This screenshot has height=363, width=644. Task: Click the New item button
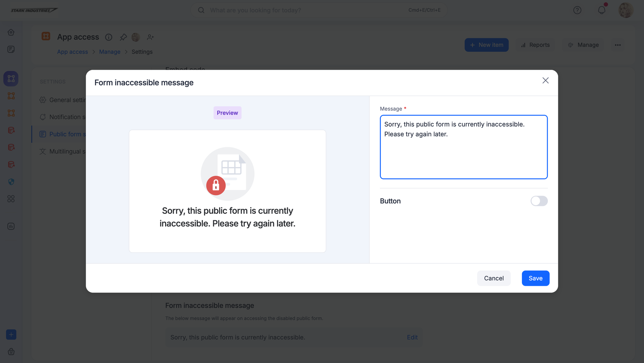tap(486, 45)
